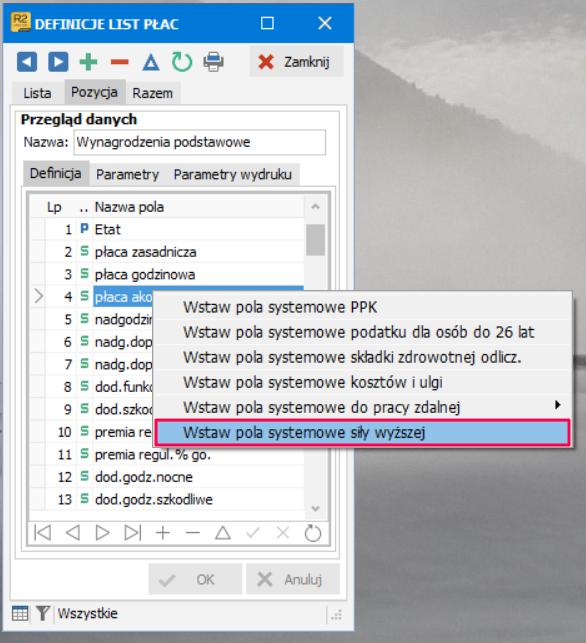Choose insert fields for 'podatku dla osób do 26 lat'
This screenshot has height=643, width=586.
(x=363, y=332)
